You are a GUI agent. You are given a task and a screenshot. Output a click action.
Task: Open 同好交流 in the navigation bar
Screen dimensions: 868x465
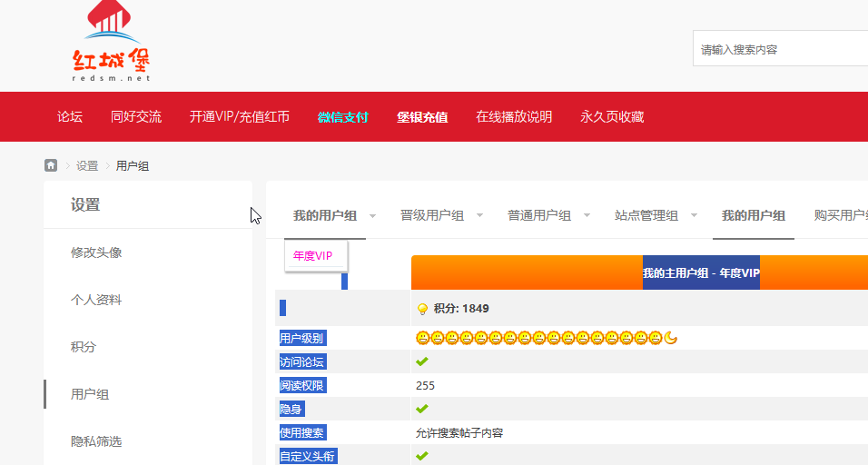[136, 117]
